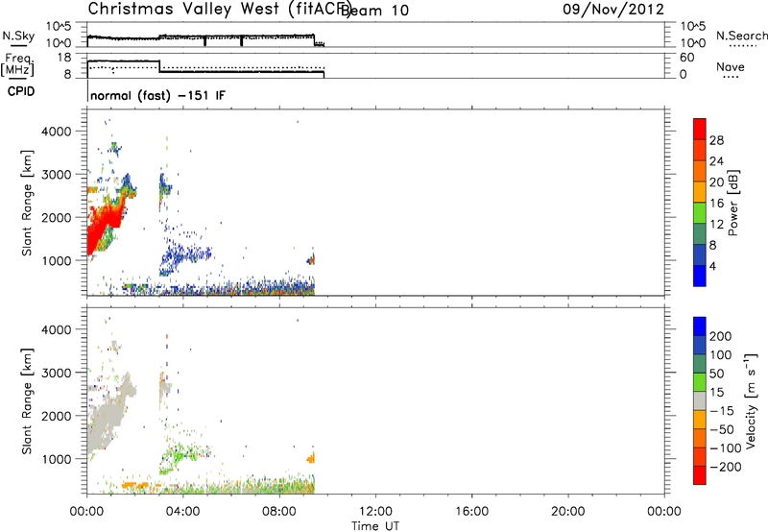The image size is (768, 532).
Task: Click the orange patch near 09:20 in the velocity panel
Action: 311,458
